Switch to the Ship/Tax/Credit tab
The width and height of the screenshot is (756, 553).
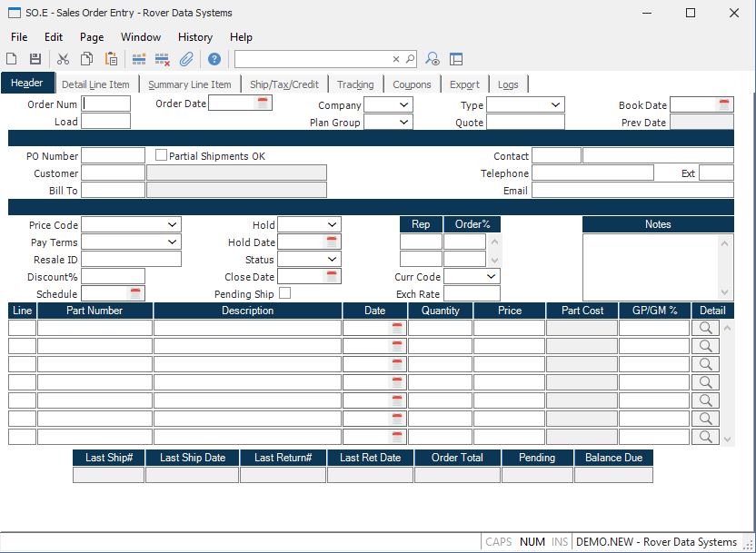click(x=284, y=84)
